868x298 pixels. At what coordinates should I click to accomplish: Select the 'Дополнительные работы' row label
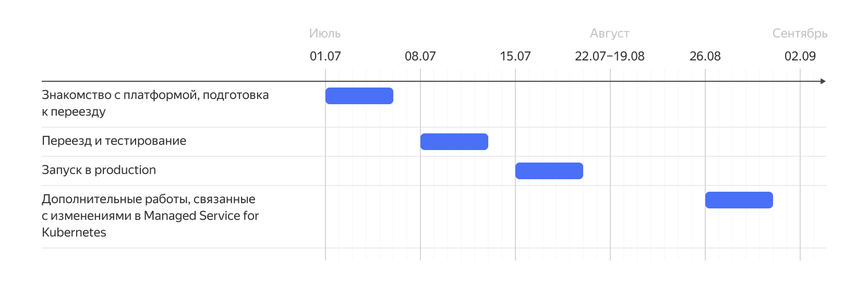[150, 216]
